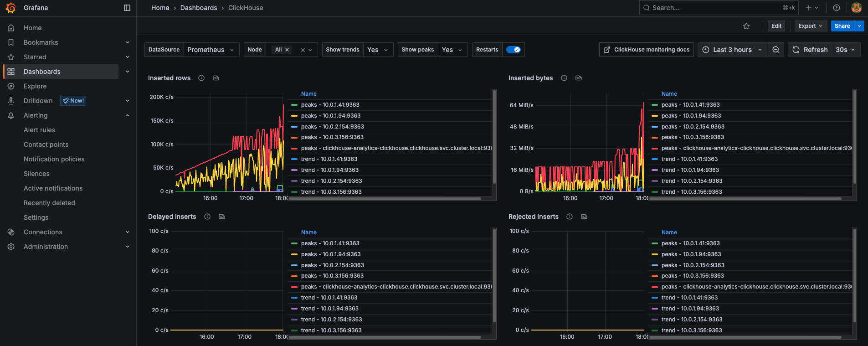Open the help question mark icon

(x=837, y=8)
